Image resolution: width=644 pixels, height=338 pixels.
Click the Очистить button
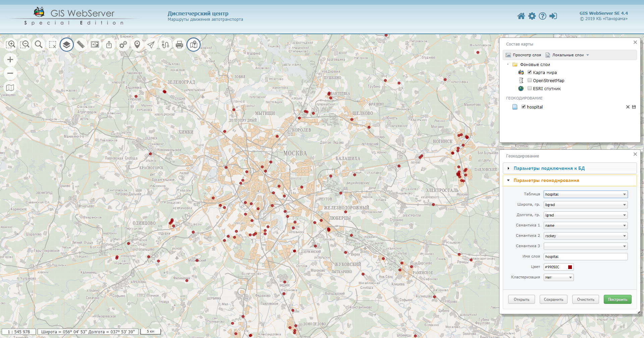tap(586, 299)
